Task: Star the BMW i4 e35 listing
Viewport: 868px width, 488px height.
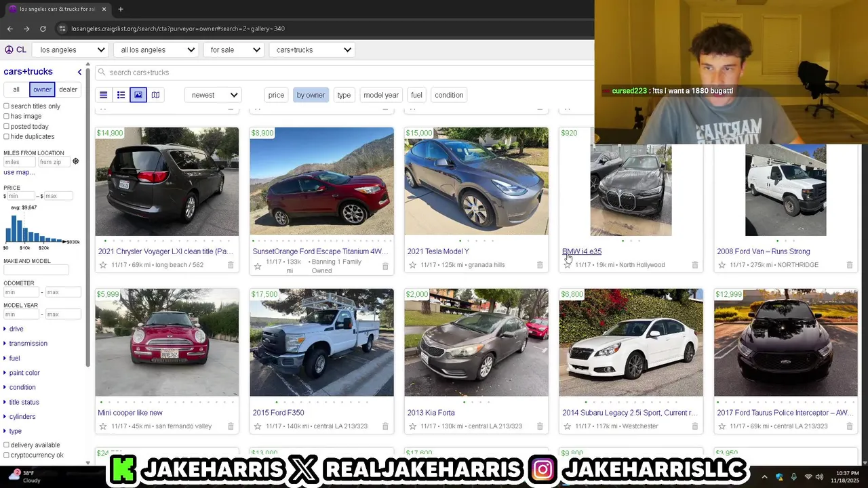Action: (567, 265)
